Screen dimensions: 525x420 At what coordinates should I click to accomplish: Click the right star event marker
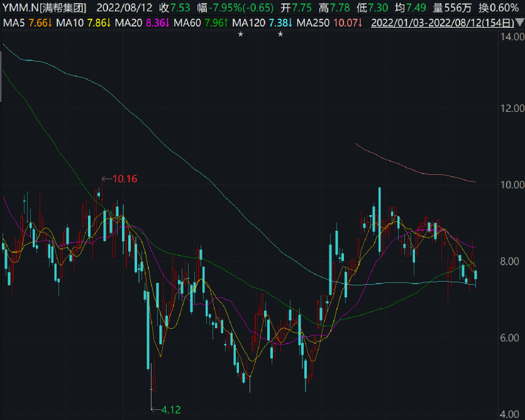(x=280, y=34)
